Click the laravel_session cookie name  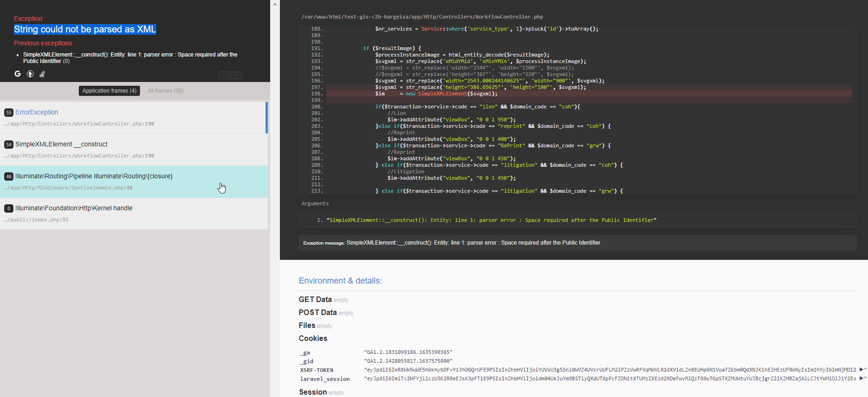[x=325, y=379]
